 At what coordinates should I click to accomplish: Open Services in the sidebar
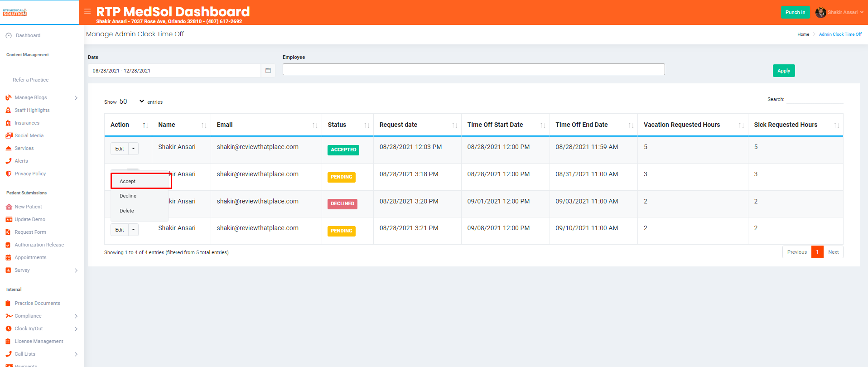tap(24, 148)
